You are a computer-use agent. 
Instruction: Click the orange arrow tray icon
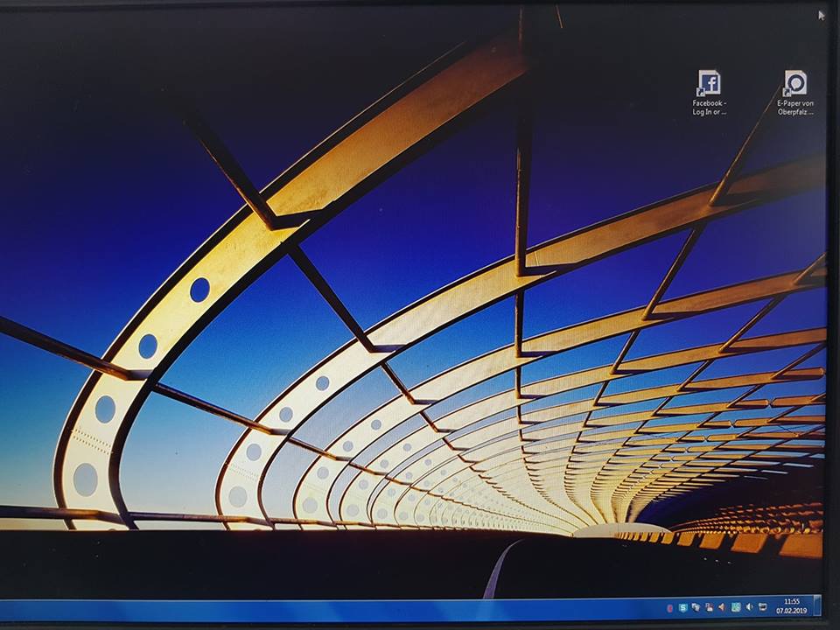[x=722, y=606]
